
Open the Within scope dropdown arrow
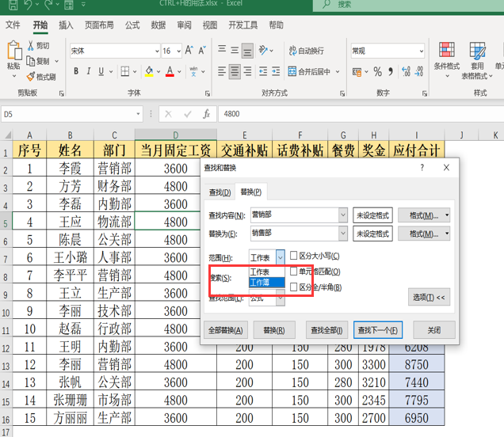(281, 257)
